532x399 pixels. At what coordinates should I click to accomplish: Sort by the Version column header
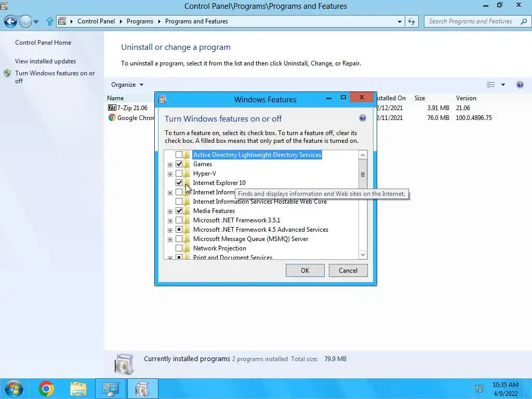point(466,98)
